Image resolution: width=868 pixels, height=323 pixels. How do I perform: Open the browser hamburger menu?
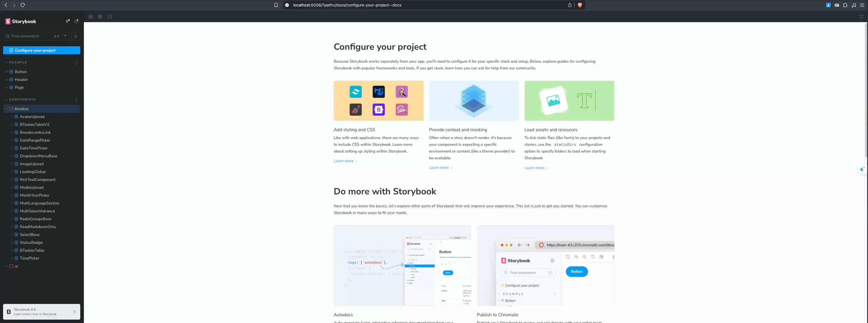(x=862, y=5)
